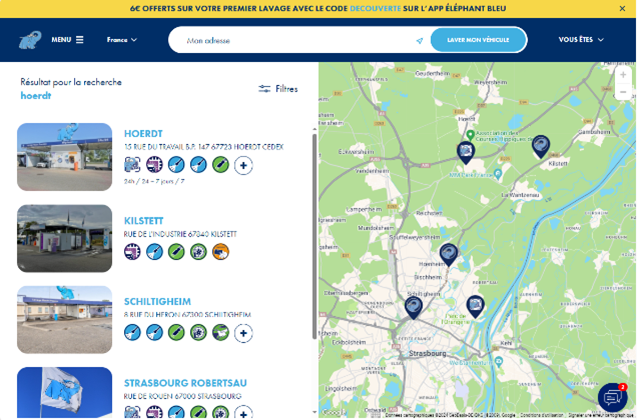The image size is (637, 420).
Task: Click the Kehl label on the map
Action: pos(506,343)
